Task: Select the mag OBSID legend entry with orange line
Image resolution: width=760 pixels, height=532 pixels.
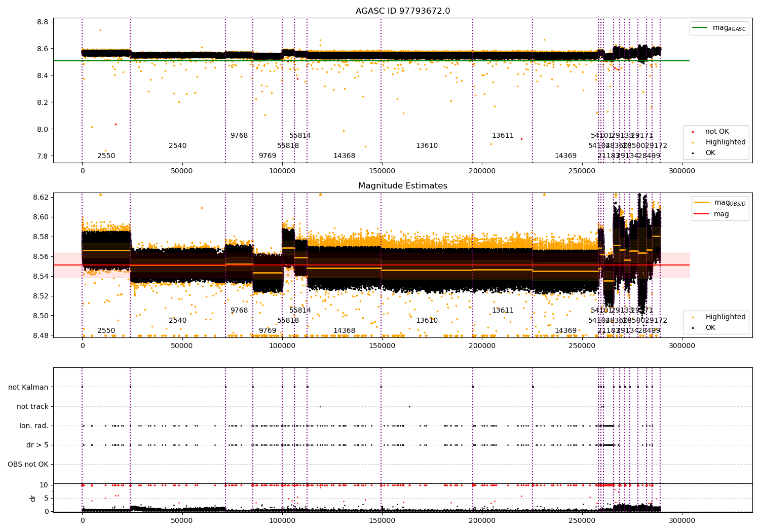Action: tap(720, 203)
